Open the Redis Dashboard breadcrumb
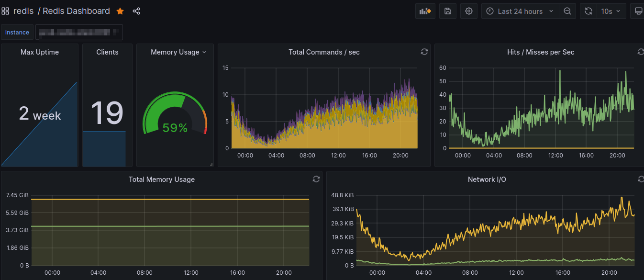 [x=76, y=11]
